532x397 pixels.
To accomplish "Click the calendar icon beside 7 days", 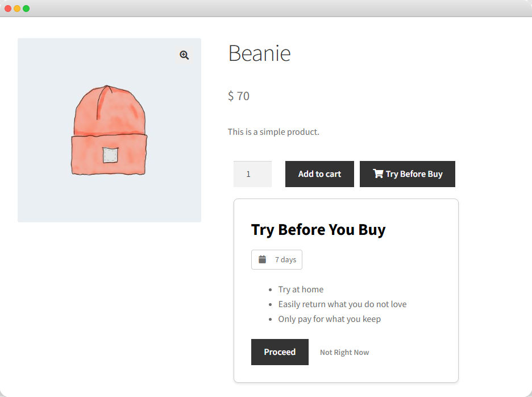I will click(x=262, y=259).
